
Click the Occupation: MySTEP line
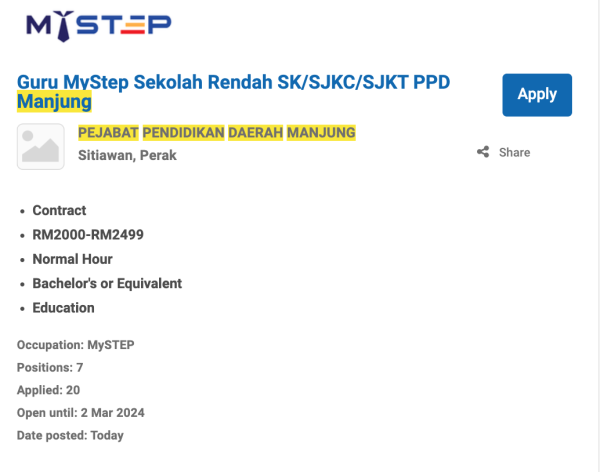(75, 345)
